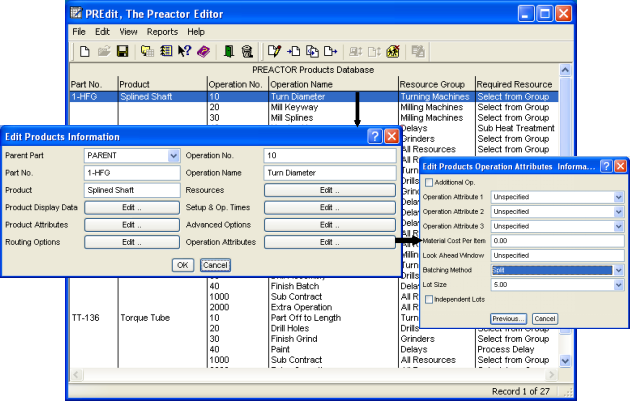630x401 pixels.
Task: Click Edit button for Product Attributes
Action: click(x=132, y=225)
